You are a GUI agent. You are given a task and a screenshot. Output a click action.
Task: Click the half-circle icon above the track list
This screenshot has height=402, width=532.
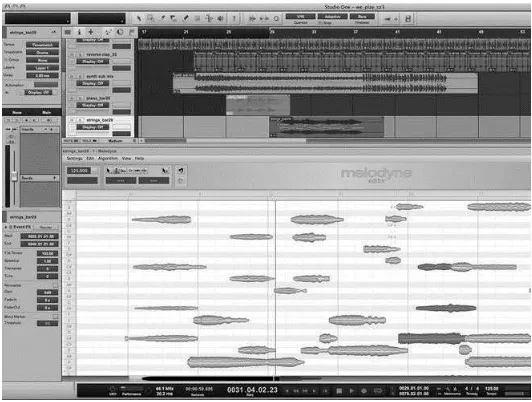[120, 32]
